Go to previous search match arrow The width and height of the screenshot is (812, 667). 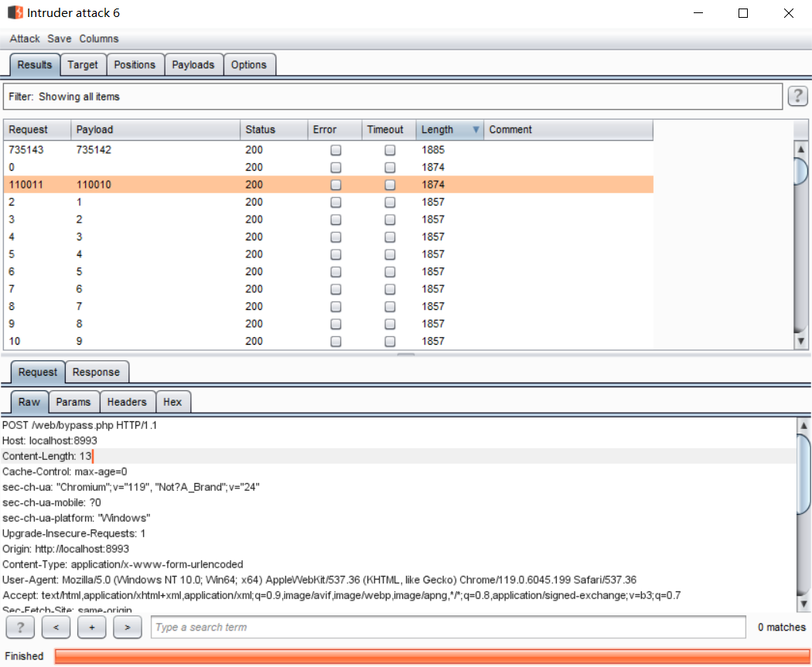click(56, 628)
